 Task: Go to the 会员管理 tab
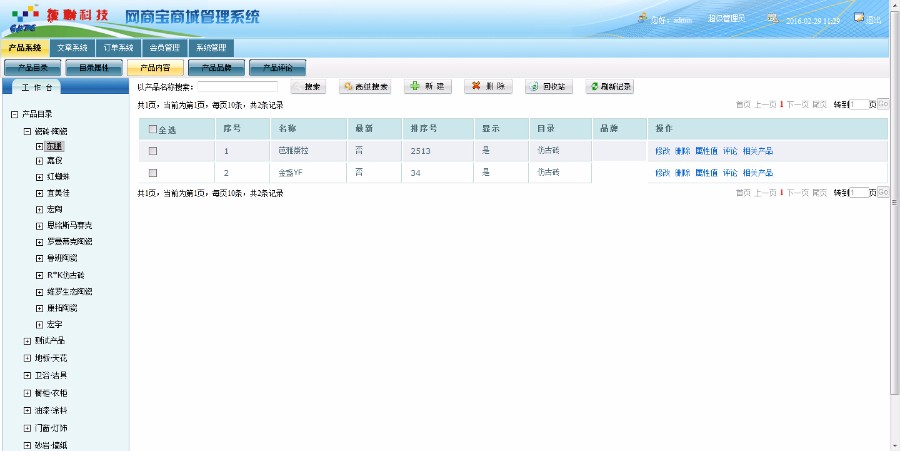click(164, 48)
